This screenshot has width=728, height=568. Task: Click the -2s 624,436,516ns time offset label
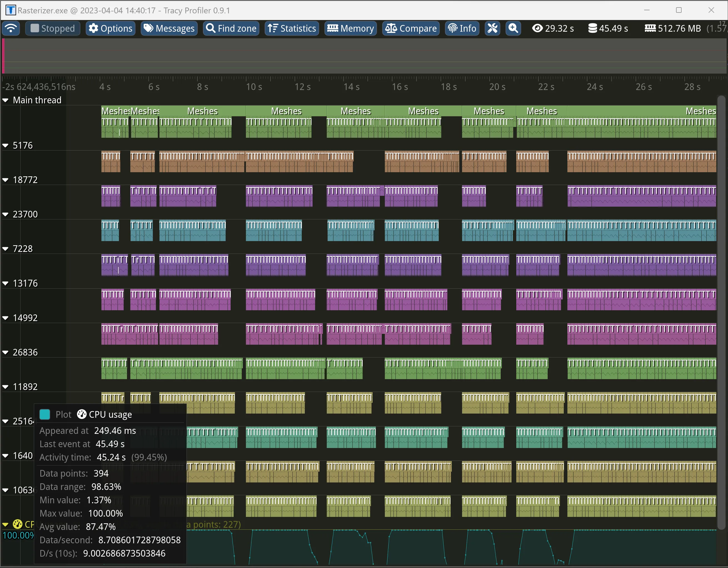pyautogui.click(x=39, y=87)
